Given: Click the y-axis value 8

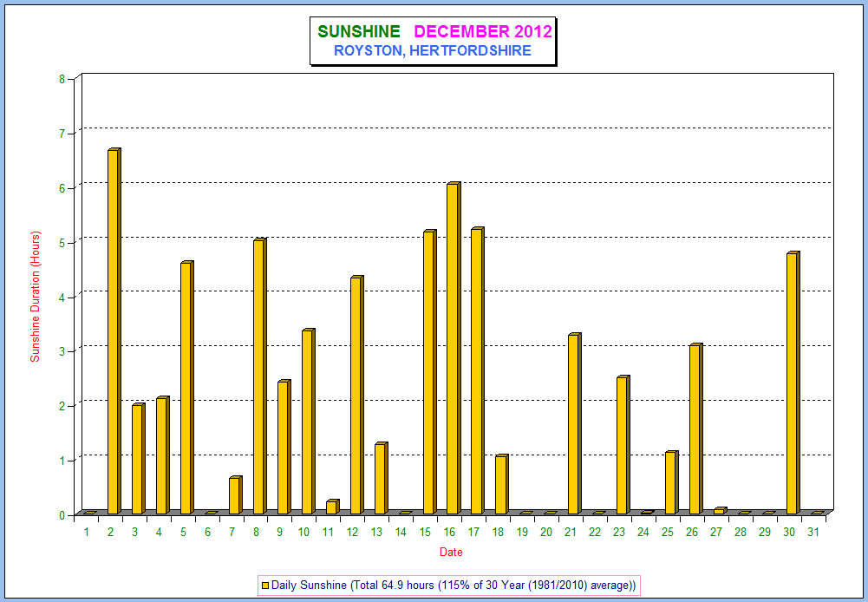Looking at the screenshot, I should pos(62,79).
